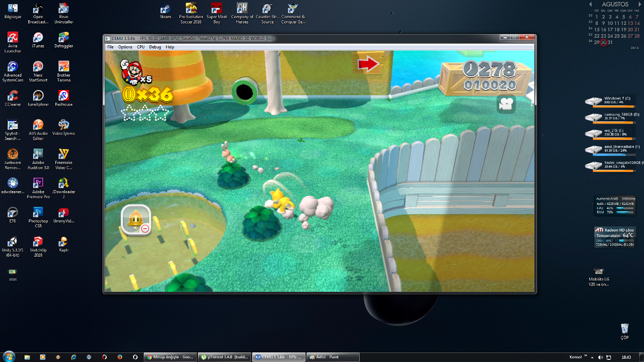Image resolution: width=644 pixels, height=362 pixels.
Task: Launch the Redhouse shortcut
Action: point(64,98)
